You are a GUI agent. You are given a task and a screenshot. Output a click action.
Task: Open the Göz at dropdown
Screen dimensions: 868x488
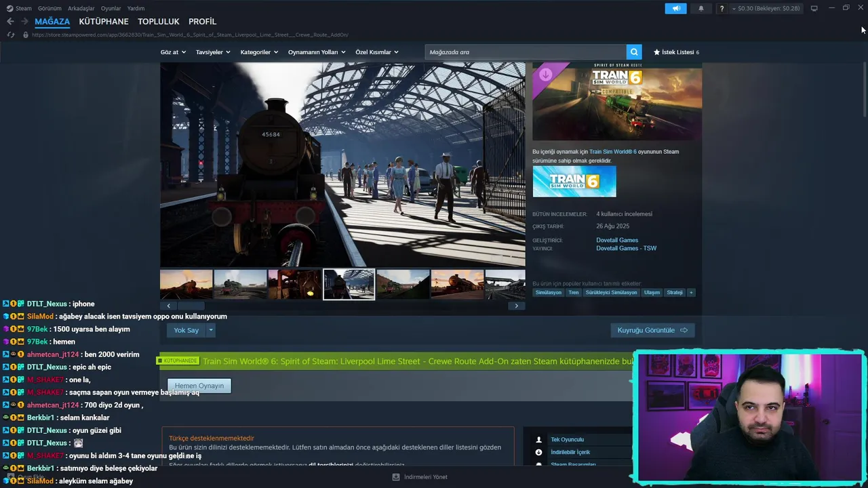173,52
